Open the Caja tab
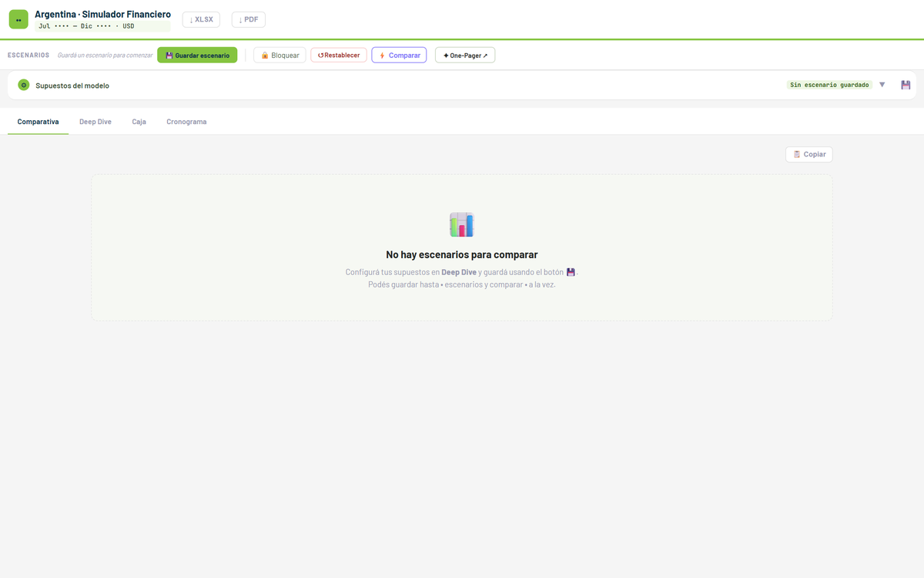This screenshot has height=578, width=924. 139,122
